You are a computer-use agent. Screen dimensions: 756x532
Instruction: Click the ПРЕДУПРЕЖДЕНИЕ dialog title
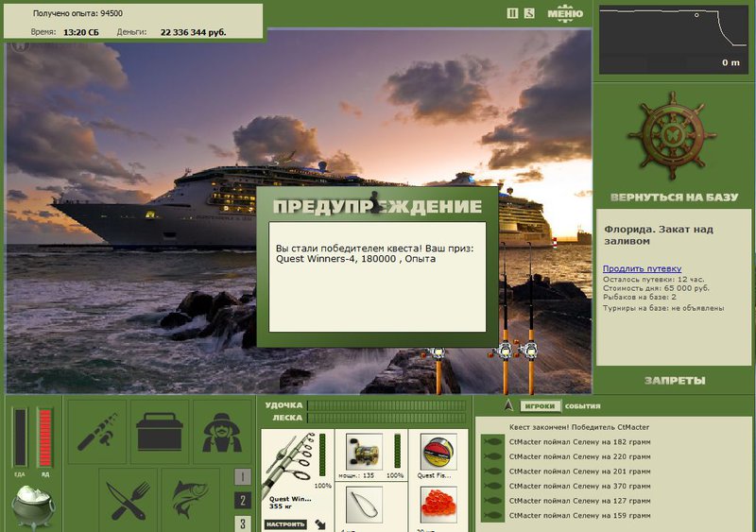pyautogui.click(x=377, y=206)
